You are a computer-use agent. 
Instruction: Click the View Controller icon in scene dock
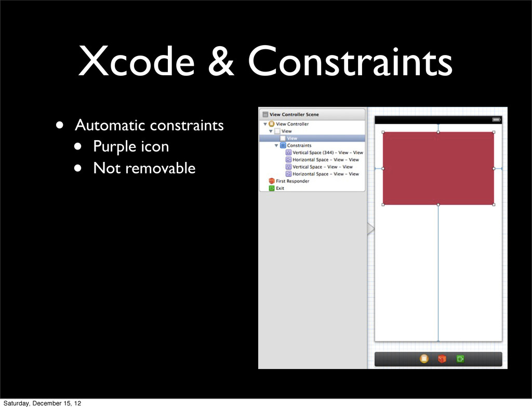click(424, 359)
